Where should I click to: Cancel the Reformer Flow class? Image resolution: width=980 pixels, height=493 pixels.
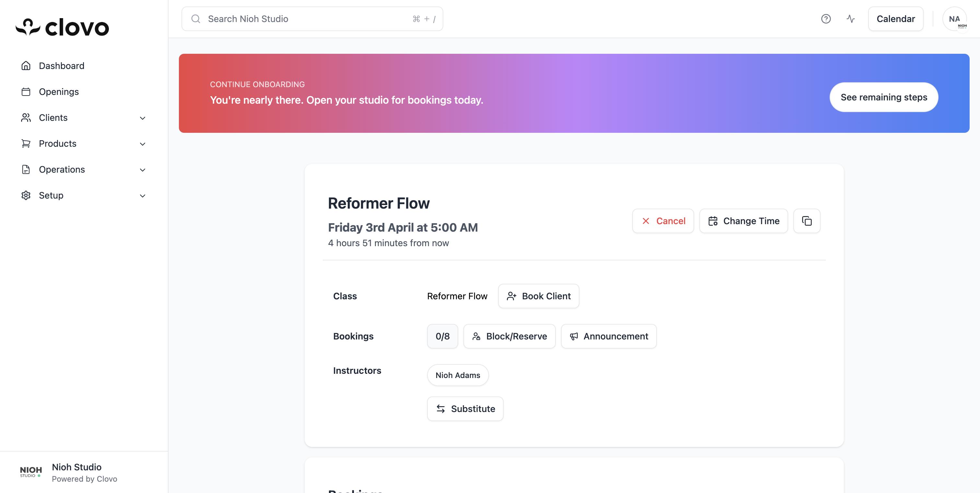point(663,221)
